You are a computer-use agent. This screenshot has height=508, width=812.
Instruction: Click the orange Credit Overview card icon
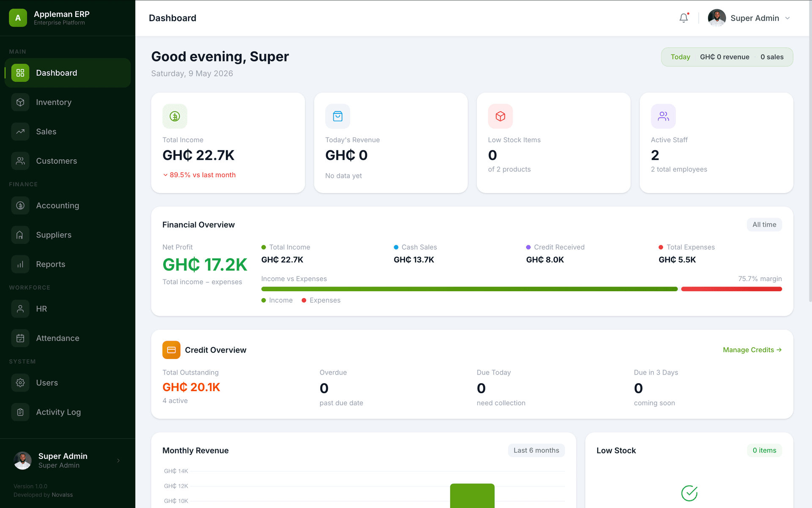pos(171,350)
